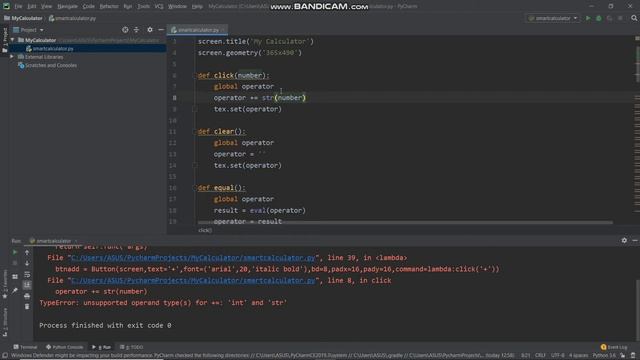The width and height of the screenshot is (640, 360).
Task: Click Collapse All icon in Project panel header
Action: pos(136,30)
